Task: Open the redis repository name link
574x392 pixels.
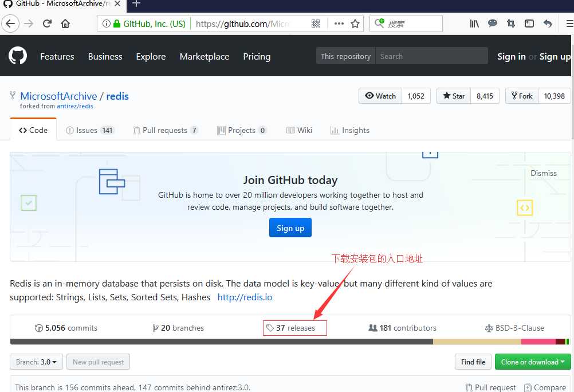Action: [x=117, y=96]
